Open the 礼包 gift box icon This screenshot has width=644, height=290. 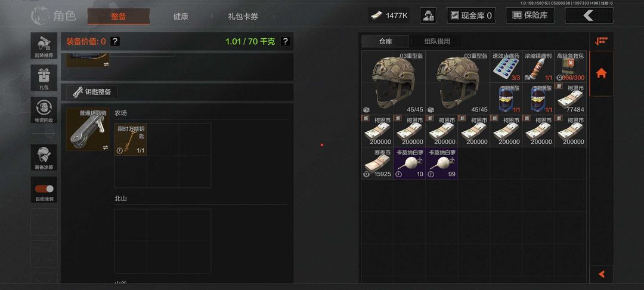tap(44, 78)
